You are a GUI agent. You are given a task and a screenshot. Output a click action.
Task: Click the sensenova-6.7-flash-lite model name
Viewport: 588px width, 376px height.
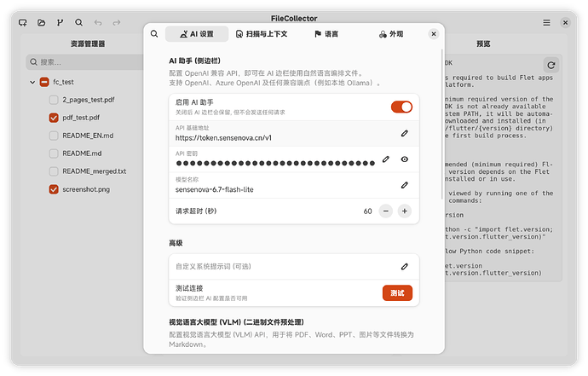pyautogui.click(x=214, y=189)
